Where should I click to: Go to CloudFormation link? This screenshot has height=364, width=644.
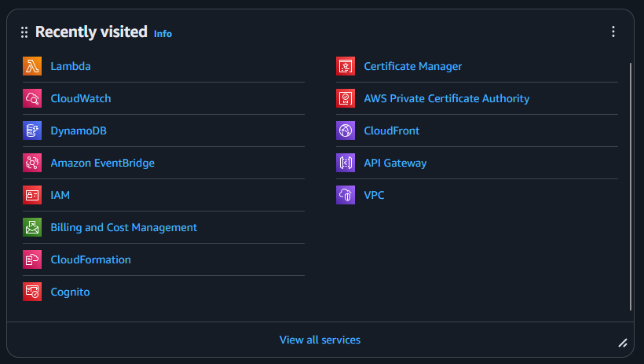pos(91,259)
